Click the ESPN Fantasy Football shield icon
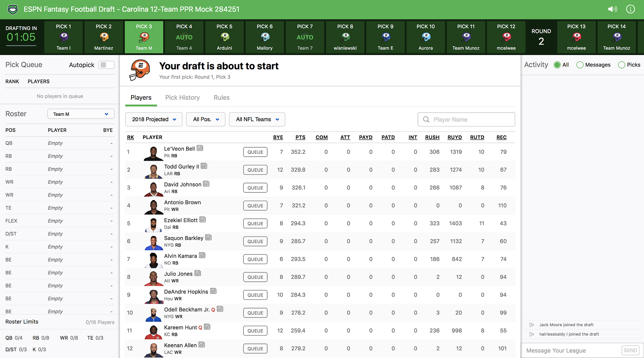 pyautogui.click(x=12, y=9)
